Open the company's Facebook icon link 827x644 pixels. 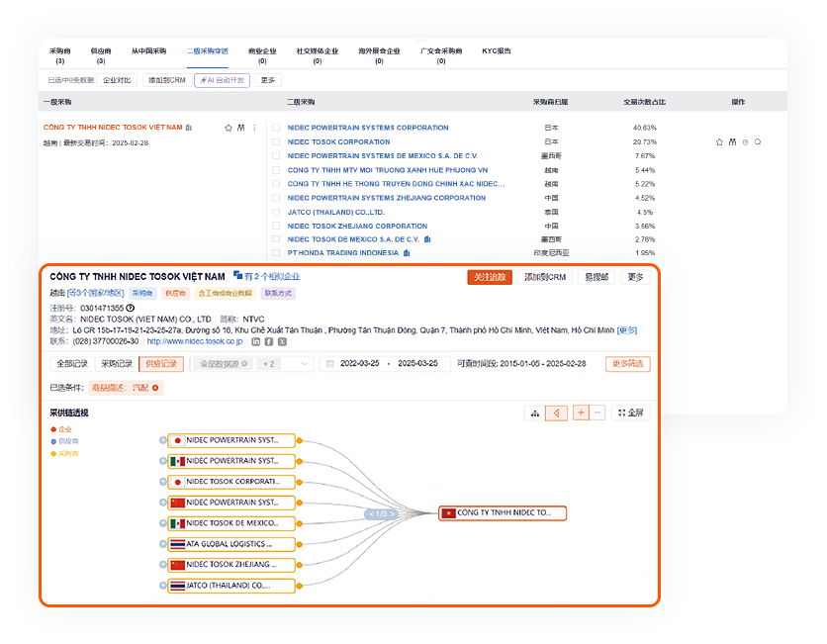pyautogui.click(x=269, y=341)
